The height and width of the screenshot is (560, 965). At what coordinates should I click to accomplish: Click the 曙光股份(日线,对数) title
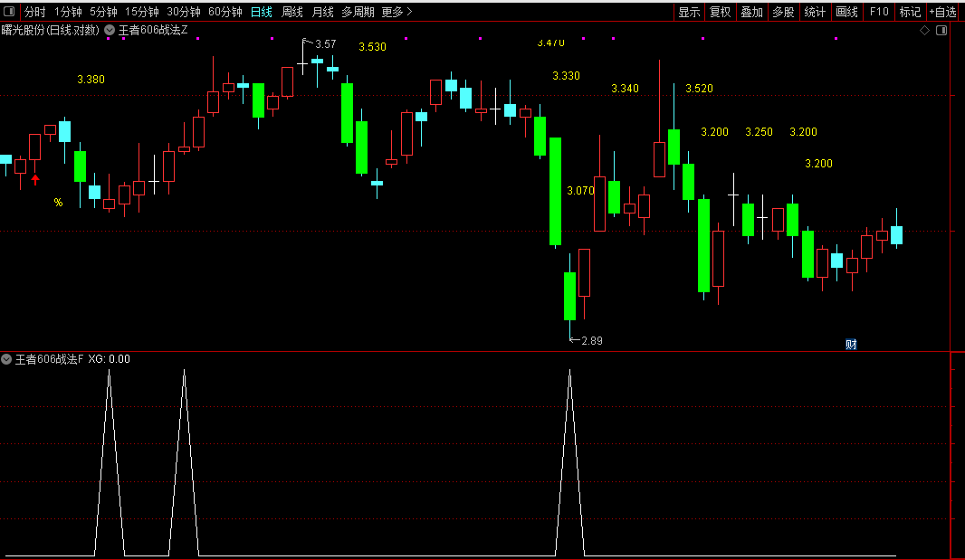[51, 30]
